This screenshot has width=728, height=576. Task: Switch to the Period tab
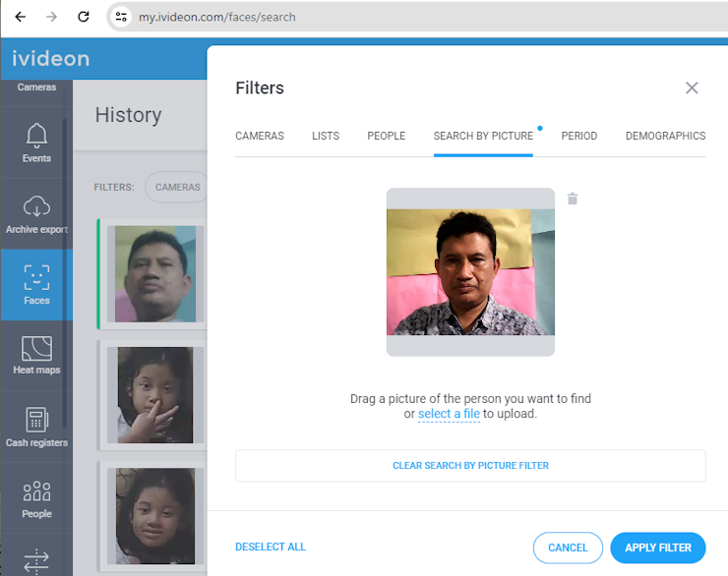(x=579, y=136)
